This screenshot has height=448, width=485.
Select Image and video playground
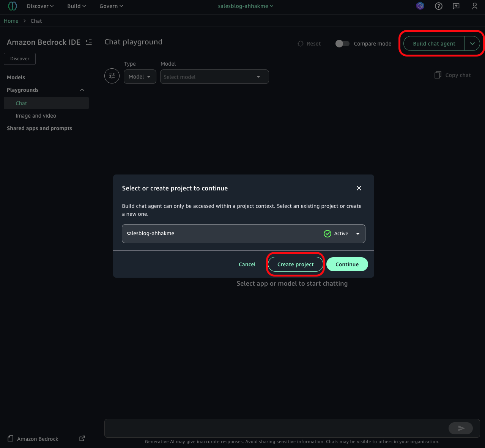(x=36, y=116)
